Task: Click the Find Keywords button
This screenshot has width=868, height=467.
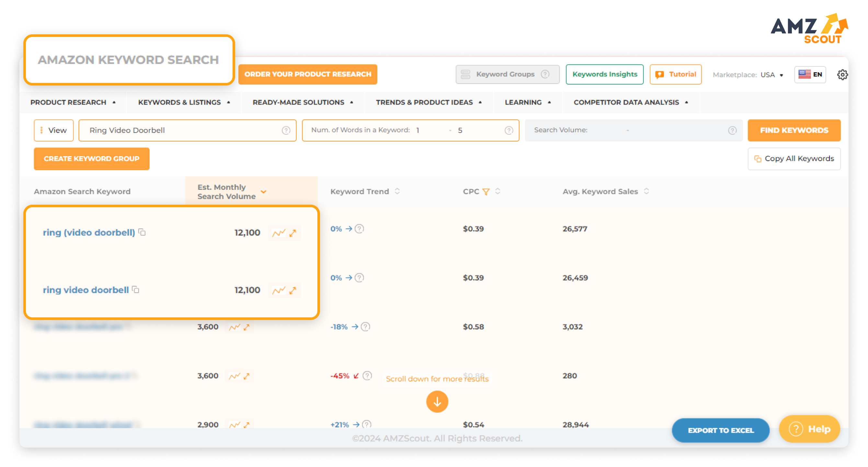Action: coord(794,130)
